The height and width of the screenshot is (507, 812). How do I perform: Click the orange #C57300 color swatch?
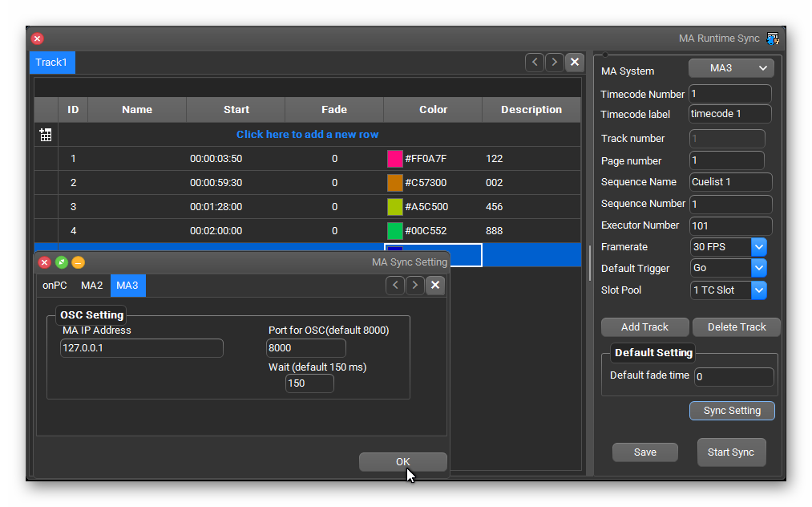(395, 182)
